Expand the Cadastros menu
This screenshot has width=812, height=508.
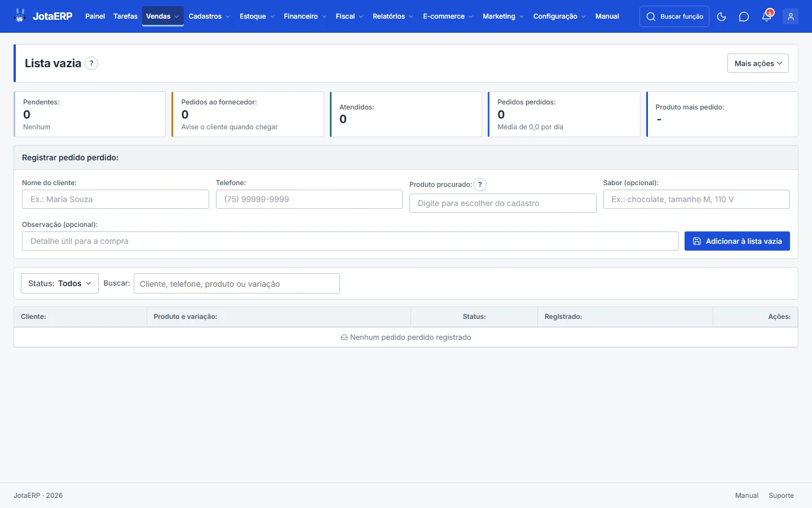209,16
